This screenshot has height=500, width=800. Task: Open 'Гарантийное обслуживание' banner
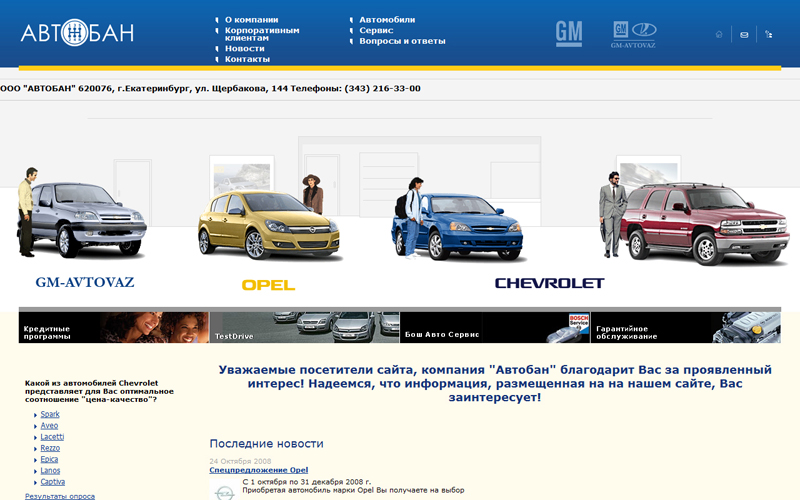coord(686,327)
